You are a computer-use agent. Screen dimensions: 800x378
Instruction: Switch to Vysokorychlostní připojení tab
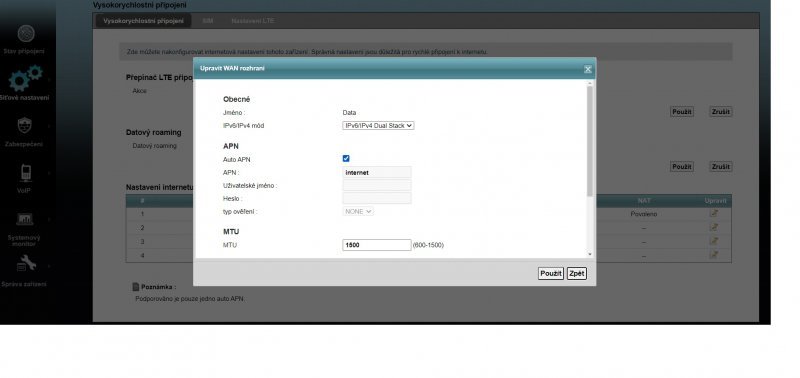[143, 21]
